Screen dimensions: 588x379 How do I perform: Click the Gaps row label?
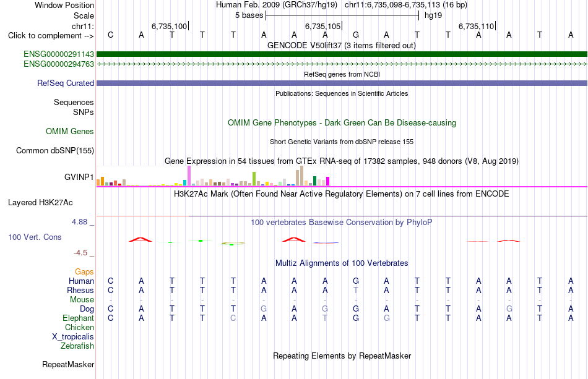[x=84, y=271]
